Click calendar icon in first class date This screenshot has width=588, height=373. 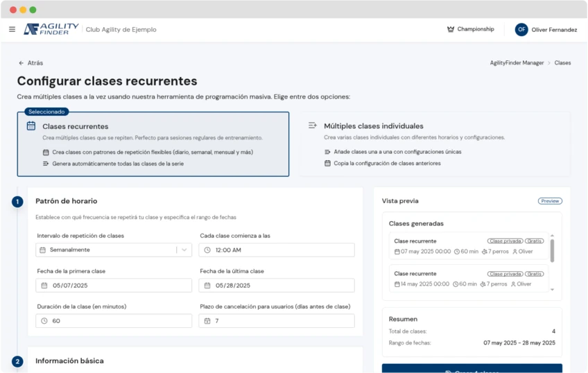[44, 285]
